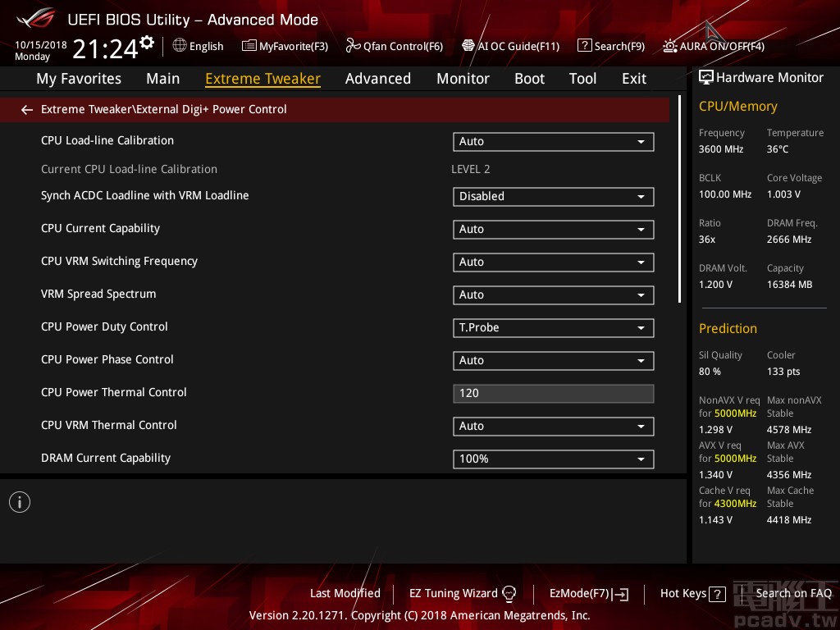Open the DRAM Current Capability dropdown

pyautogui.click(x=553, y=459)
